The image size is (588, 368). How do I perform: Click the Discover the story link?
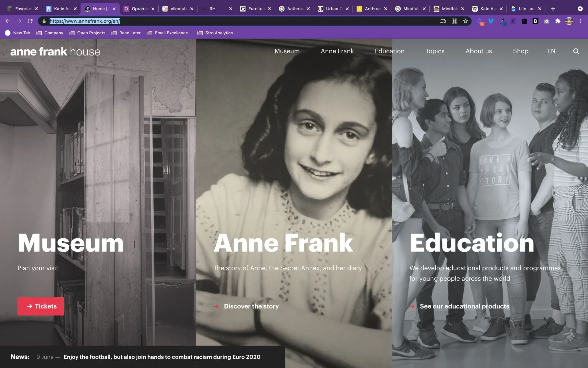click(x=251, y=306)
